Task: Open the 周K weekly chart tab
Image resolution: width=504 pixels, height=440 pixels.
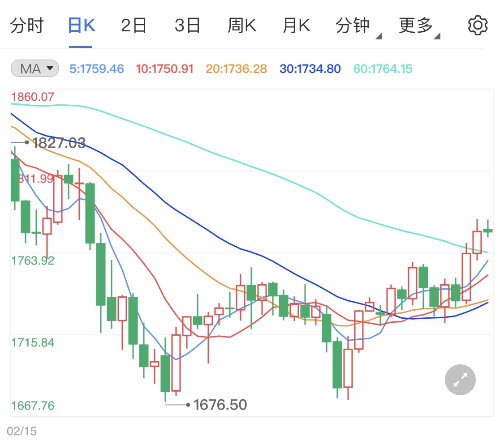Action: (x=242, y=26)
